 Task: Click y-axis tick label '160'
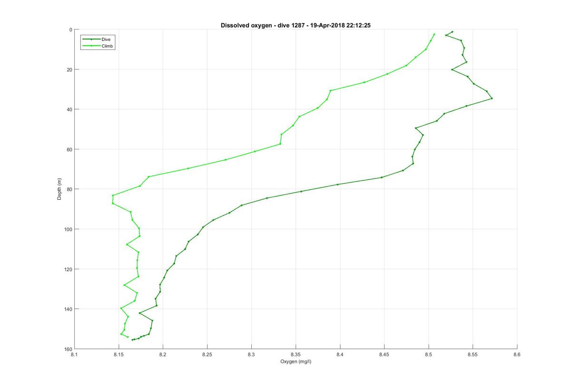(x=68, y=349)
